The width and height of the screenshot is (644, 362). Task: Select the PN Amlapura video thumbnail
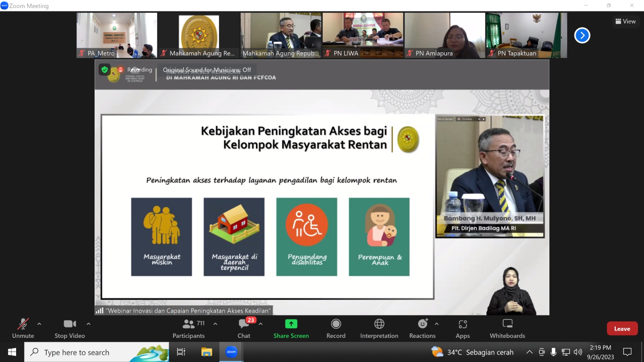click(445, 35)
